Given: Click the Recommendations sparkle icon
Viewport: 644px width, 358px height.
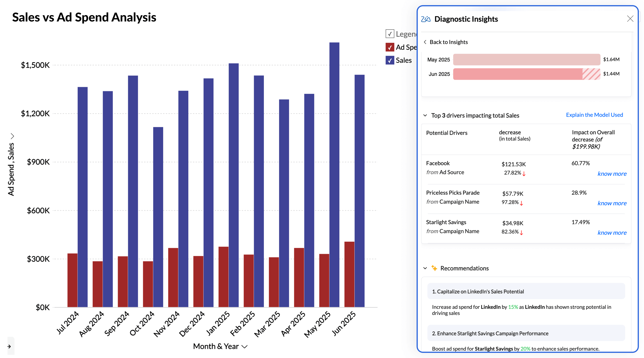Looking at the screenshot, I should (434, 268).
